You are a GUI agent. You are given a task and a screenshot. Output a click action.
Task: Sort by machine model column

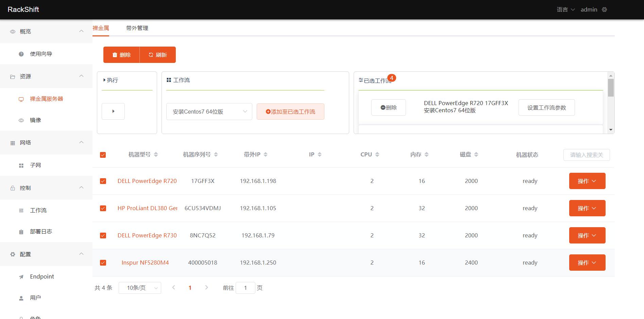pyautogui.click(x=156, y=154)
